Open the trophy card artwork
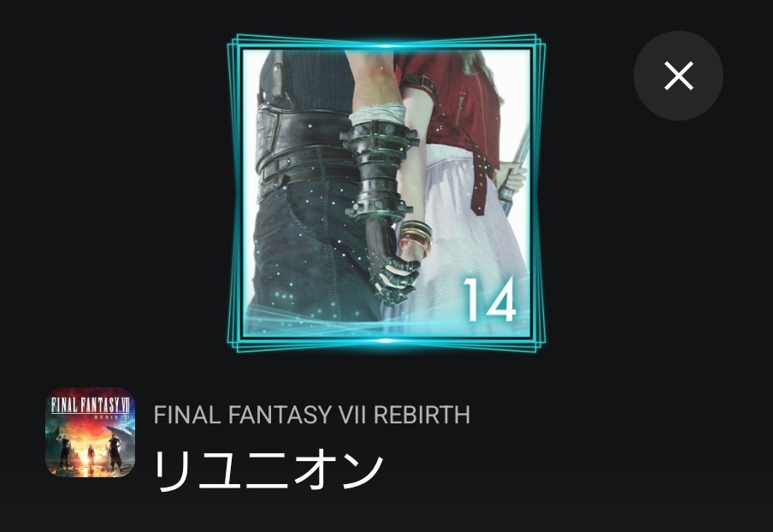773x532 pixels. 386,192
